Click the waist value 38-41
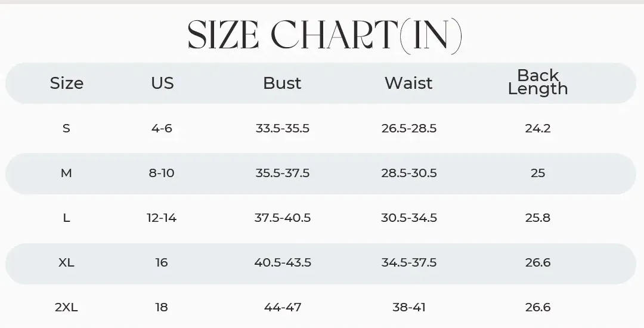Screen dimensions: 644x328 pyautogui.click(x=409, y=308)
